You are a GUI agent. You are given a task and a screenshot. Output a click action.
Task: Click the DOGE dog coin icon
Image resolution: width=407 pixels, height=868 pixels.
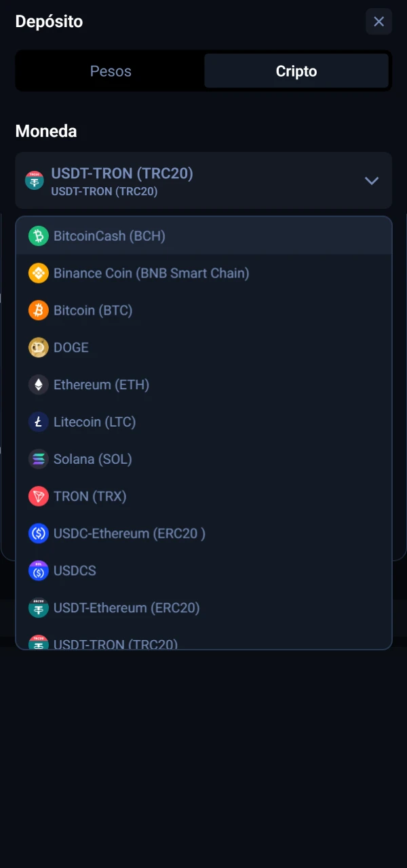pos(39,347)
